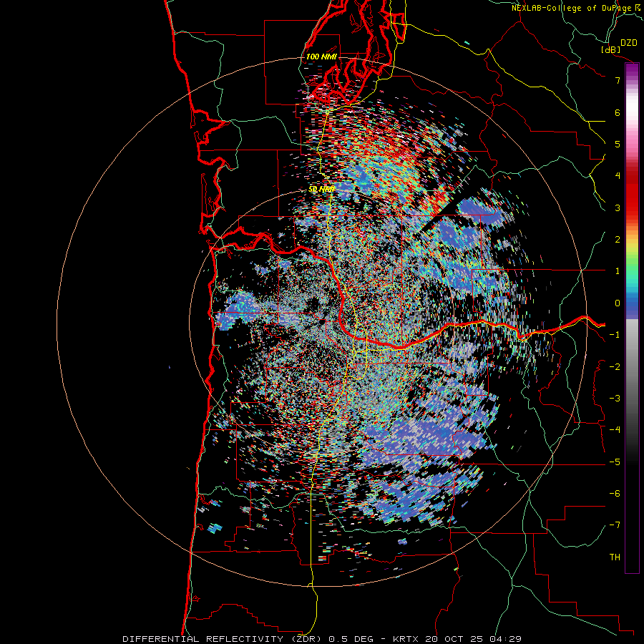
Task: Click the 4 value on the dB scale
Action: 618,176
